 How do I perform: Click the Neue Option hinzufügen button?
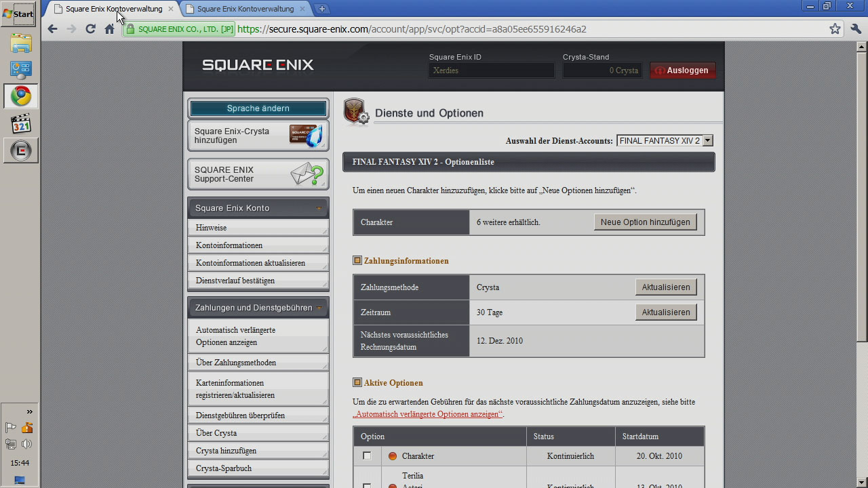point(645,222)
